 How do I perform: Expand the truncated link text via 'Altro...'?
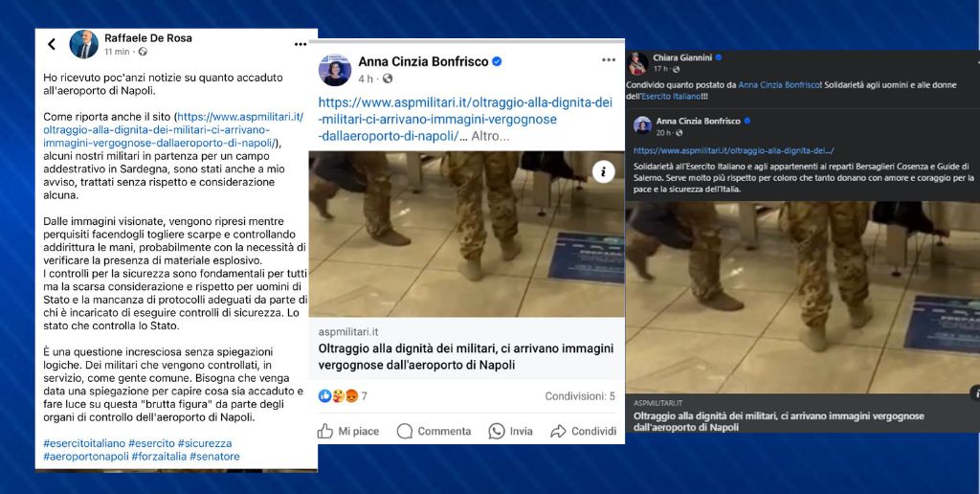pyautogui.click(x=490, y=136)
